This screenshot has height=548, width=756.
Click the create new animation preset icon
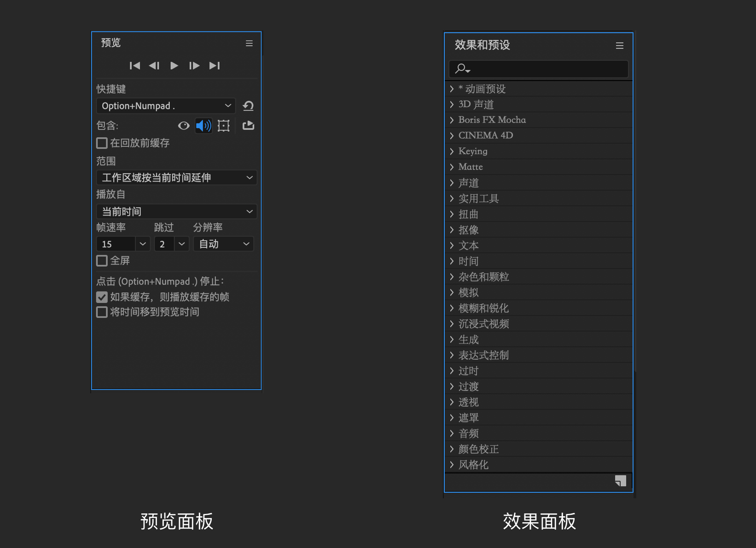(620, 481)
